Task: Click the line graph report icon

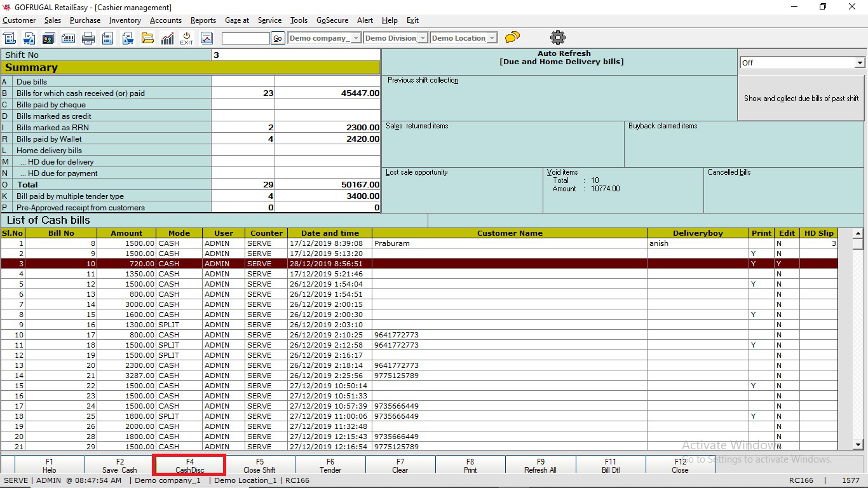Action: [x=207, y=38]
